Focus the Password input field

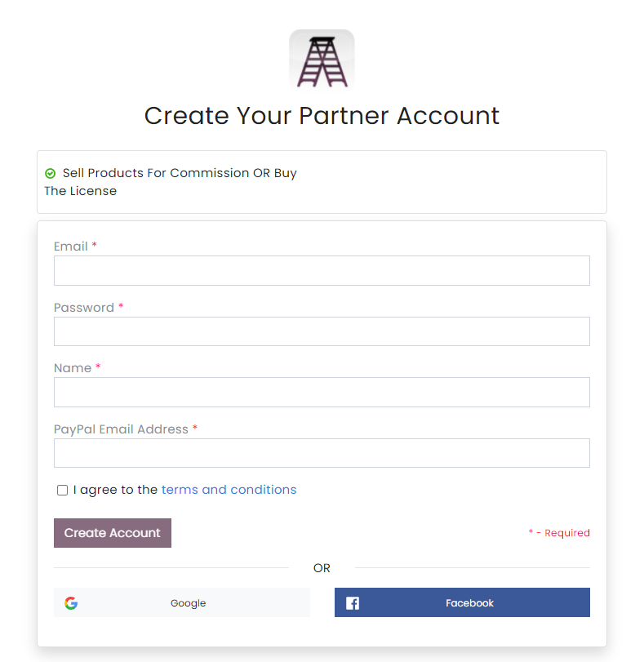322,331
